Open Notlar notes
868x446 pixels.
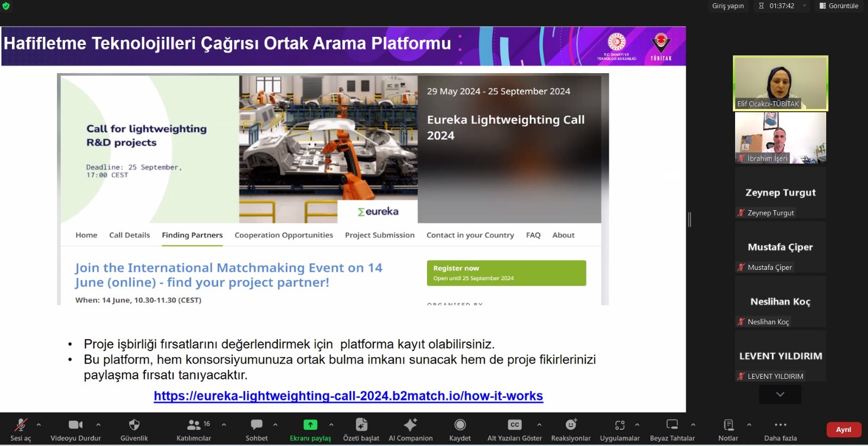[x=728, y=430]
